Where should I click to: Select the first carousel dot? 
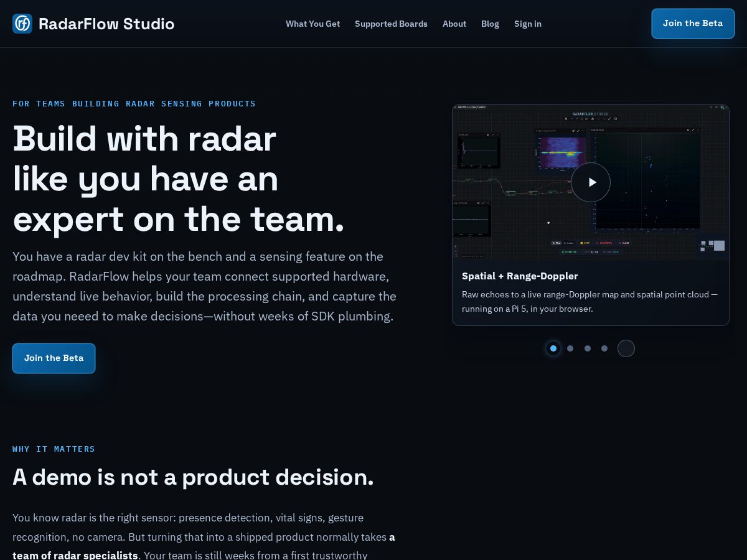point(553,348)
